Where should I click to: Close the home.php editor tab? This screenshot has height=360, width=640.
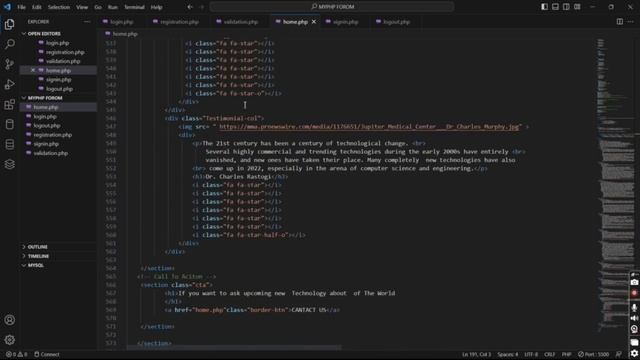(314, 22)
